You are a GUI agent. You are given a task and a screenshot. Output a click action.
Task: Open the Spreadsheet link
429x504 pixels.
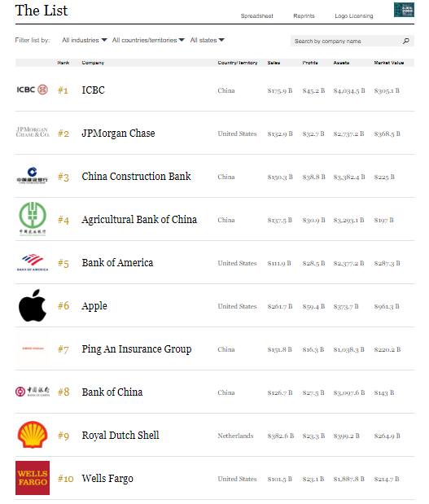point(256,15)
